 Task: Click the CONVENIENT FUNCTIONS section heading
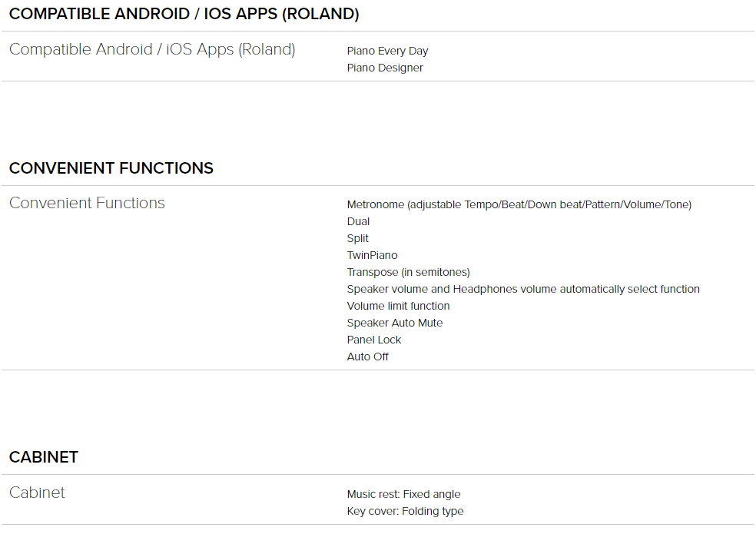(111, 168)
